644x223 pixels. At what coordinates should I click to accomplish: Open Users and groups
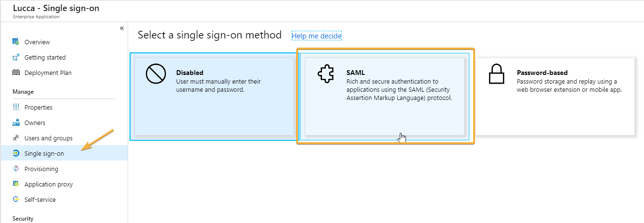tap(64, 138)
